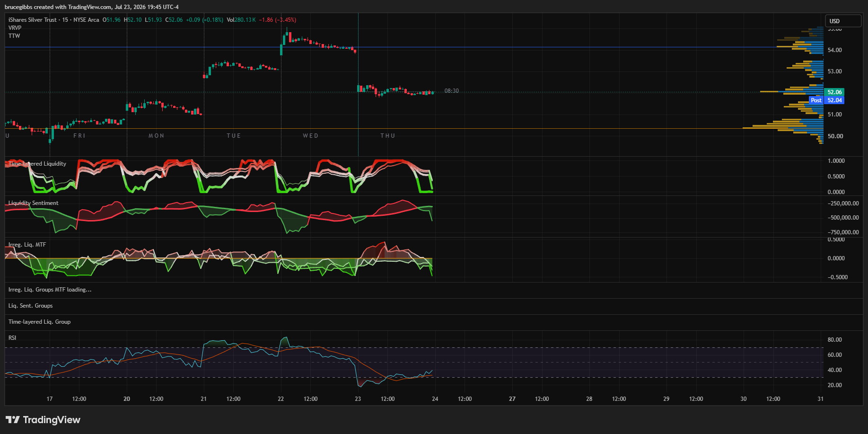Click the -500,000.00 sentiment scale value
Viewport: 868px width, 434px height.
(843, 218)
